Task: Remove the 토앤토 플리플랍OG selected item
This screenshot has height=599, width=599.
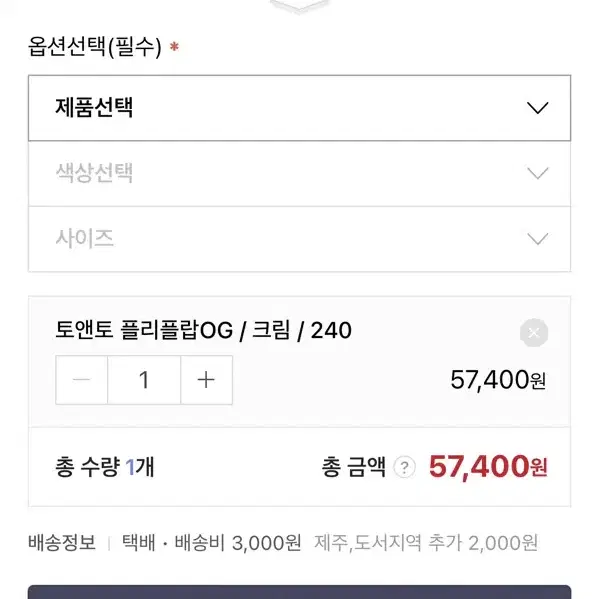Action: (x=534, y=333)
